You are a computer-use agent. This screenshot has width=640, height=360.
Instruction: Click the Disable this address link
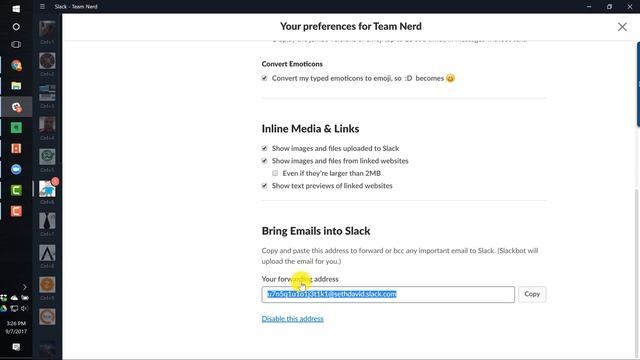click(293, 319)
